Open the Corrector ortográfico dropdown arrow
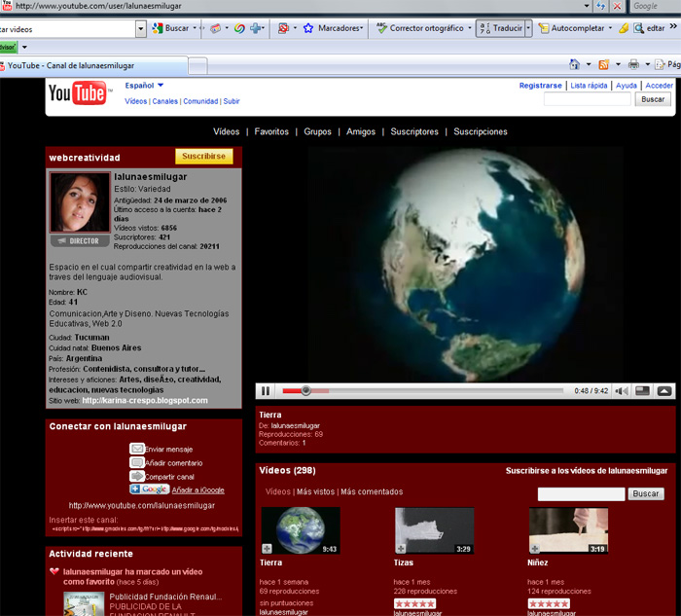 tap(470, 28)
